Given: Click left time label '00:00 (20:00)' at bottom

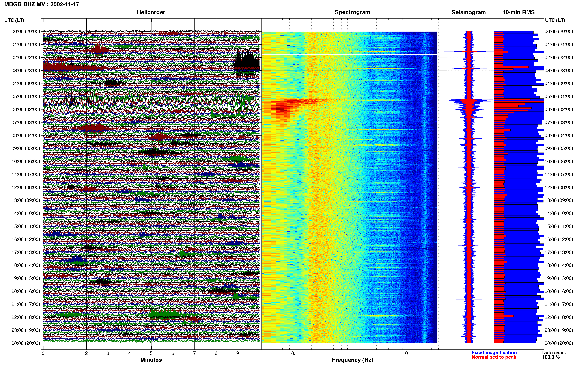Looking at the screenshot, I should [x=26, y=343].
